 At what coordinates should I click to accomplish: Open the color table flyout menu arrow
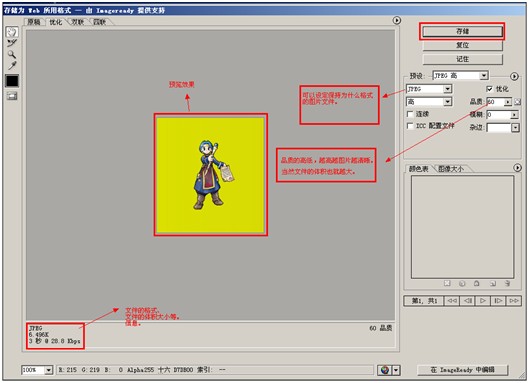click(517, 168)
